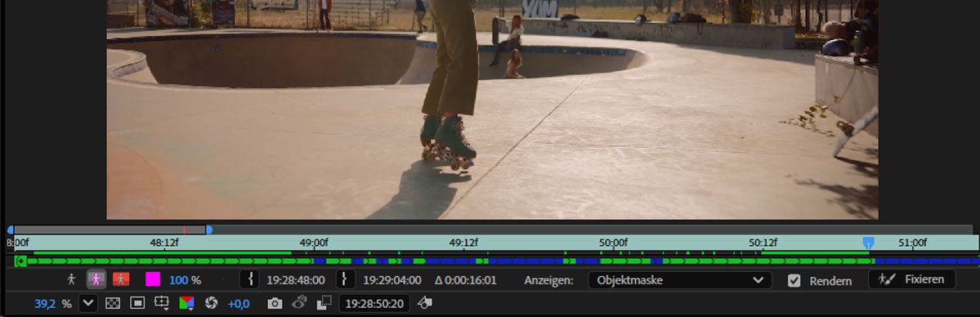The width and height of the screenshot is (980, 317).
Task: Open the Anzeigen Objektmaske dropdown
Action: (x=680, y=280)
